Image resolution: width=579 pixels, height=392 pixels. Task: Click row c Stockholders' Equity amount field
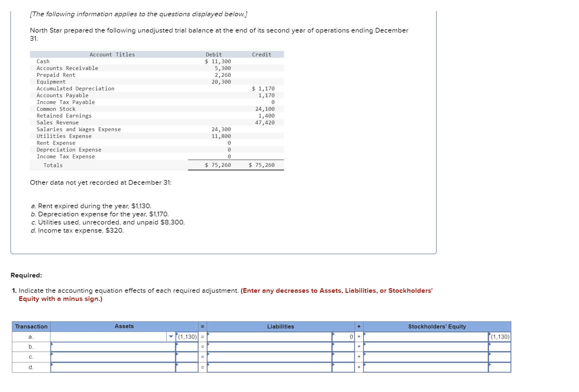pyautogui.click(x=500, y=357)
